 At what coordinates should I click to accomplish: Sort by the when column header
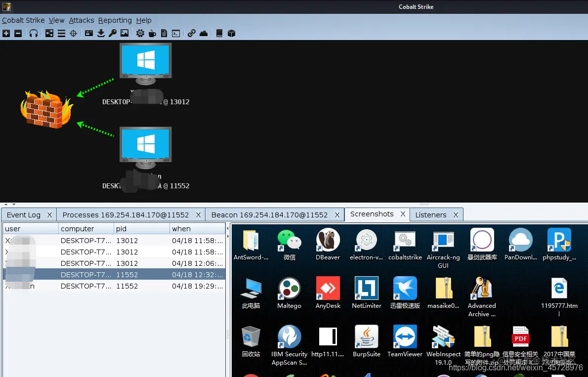click(197, 228)
